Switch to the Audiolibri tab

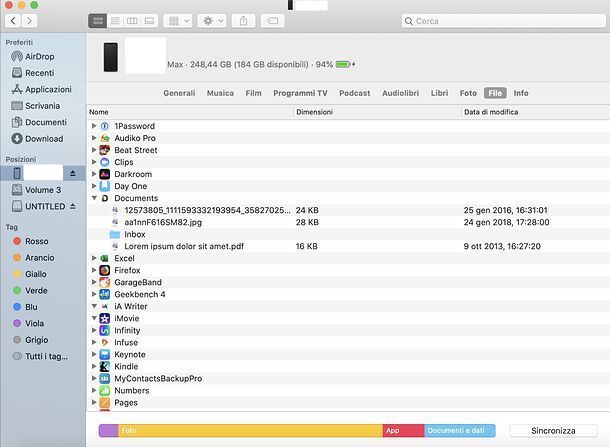(400, 93)
